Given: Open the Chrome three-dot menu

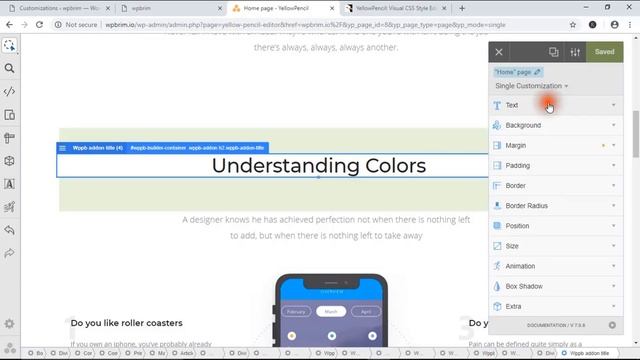Looking at the screenshot, I should 630,25.
